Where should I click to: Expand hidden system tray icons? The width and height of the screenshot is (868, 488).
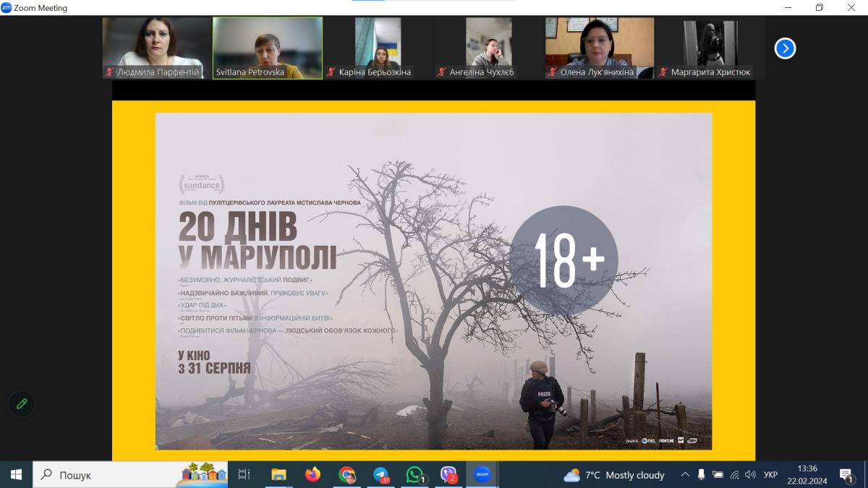pos(685,475)
